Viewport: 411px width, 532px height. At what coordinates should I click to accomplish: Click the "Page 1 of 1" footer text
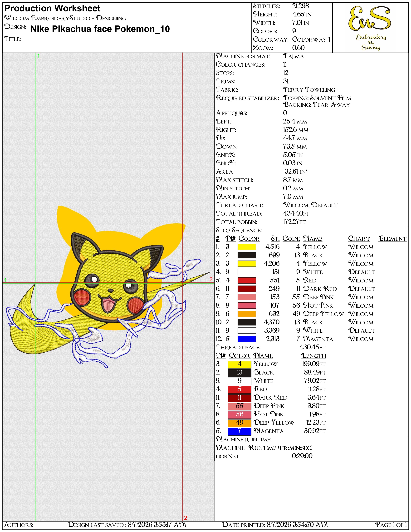click(x=391, y=524)
